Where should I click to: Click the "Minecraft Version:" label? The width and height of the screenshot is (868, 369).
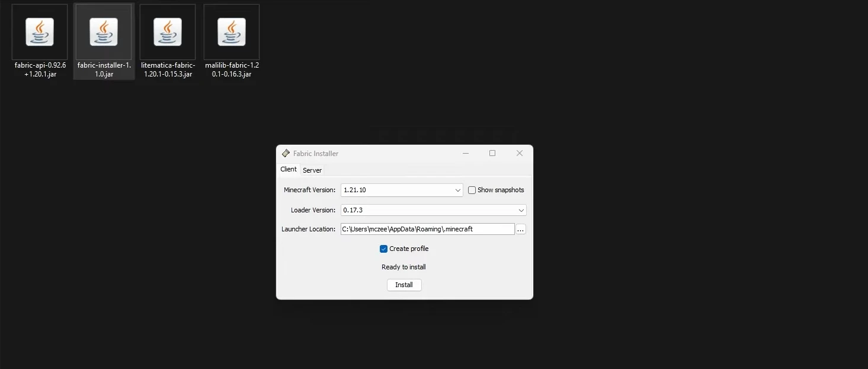pos(309,190)
